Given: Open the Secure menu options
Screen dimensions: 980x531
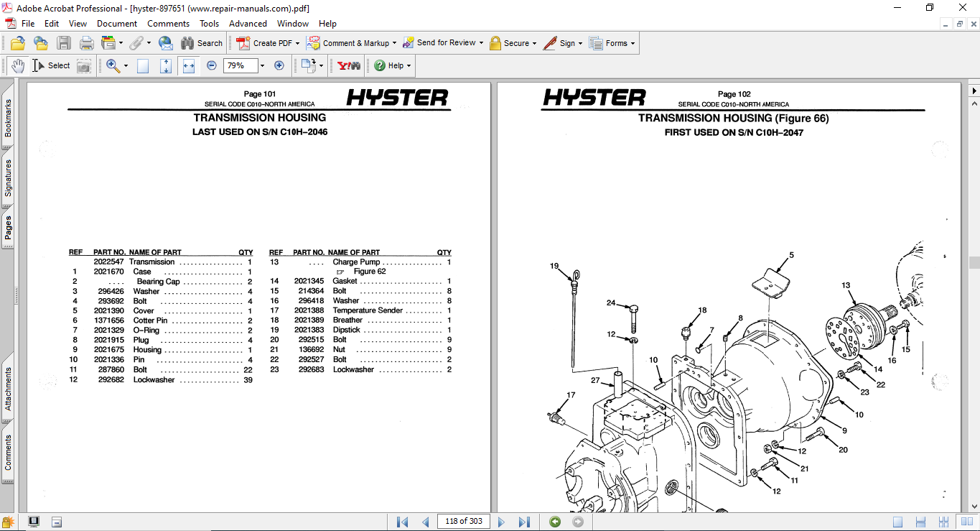Looking at the screenshot, I should click(x=513, y=42).
